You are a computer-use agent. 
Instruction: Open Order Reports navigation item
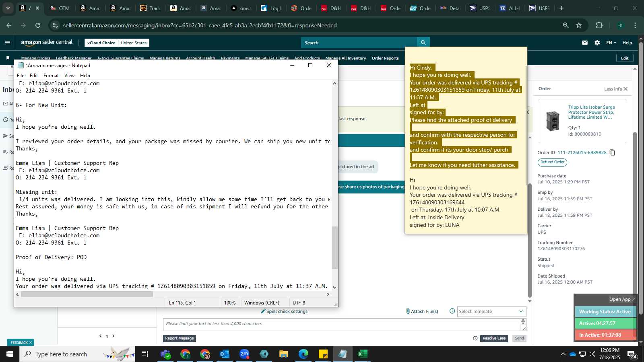tap(385, 58)
